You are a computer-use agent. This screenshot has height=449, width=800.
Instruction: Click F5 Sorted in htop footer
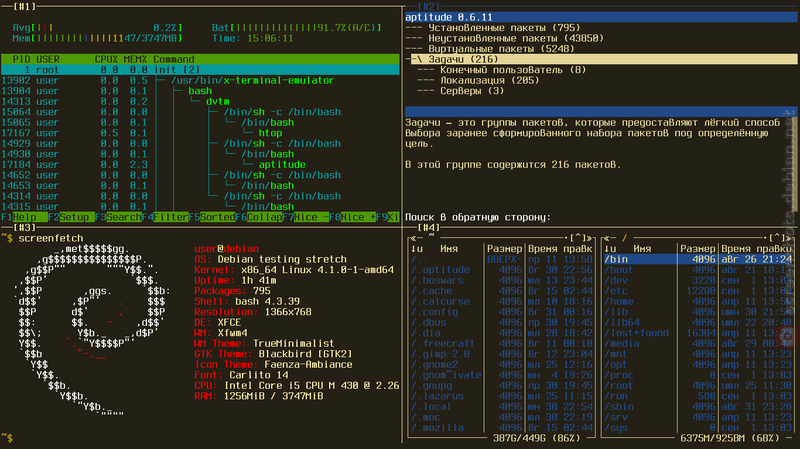coord(212,217)
